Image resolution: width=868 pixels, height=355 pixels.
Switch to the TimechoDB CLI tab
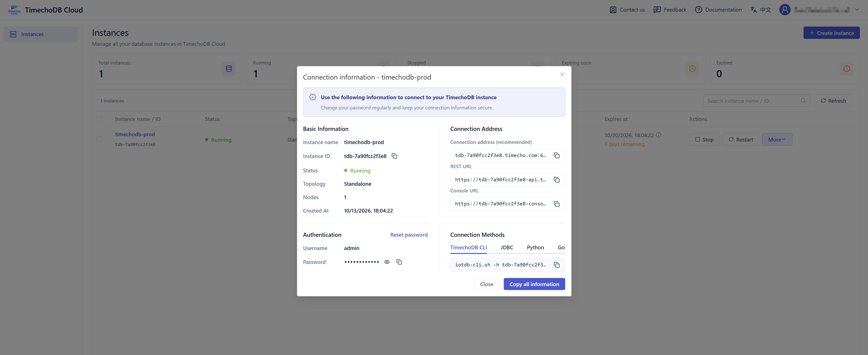468,247
